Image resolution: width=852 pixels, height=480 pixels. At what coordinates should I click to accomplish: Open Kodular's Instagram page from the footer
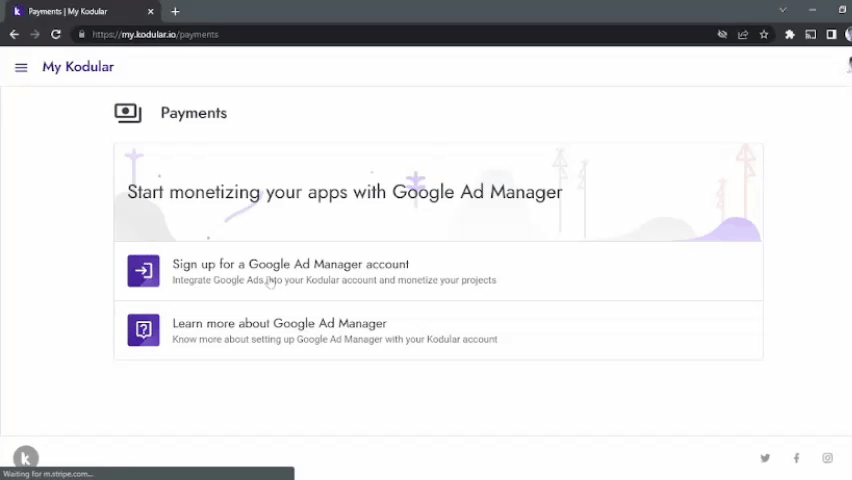tap(827, 458)
